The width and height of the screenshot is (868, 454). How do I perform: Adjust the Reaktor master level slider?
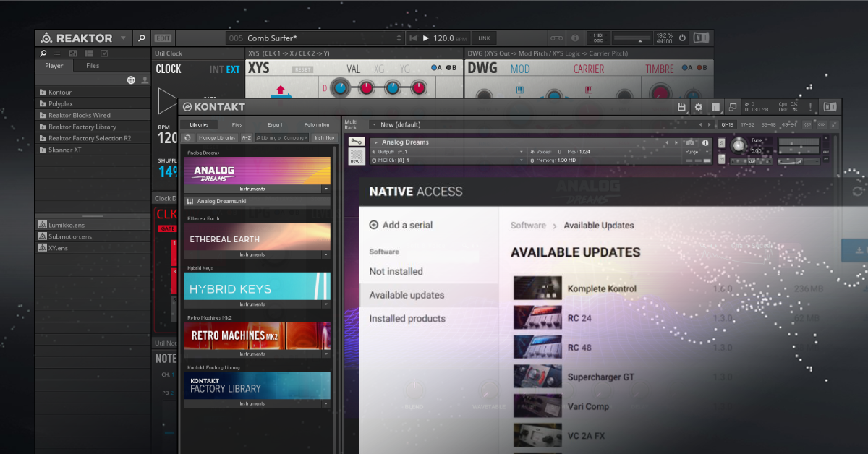tap(631, 38)
